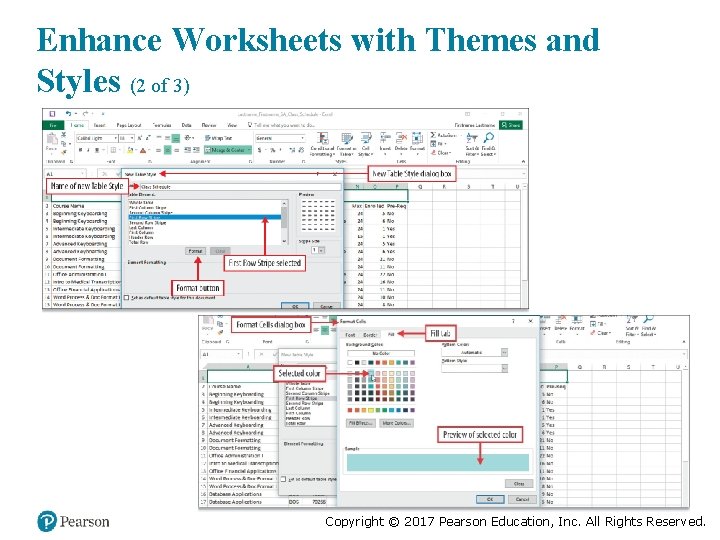Open Sort & Filter in the lower Excel window
The width and height of the screenshot is (720, 540).
pos(632,326)
